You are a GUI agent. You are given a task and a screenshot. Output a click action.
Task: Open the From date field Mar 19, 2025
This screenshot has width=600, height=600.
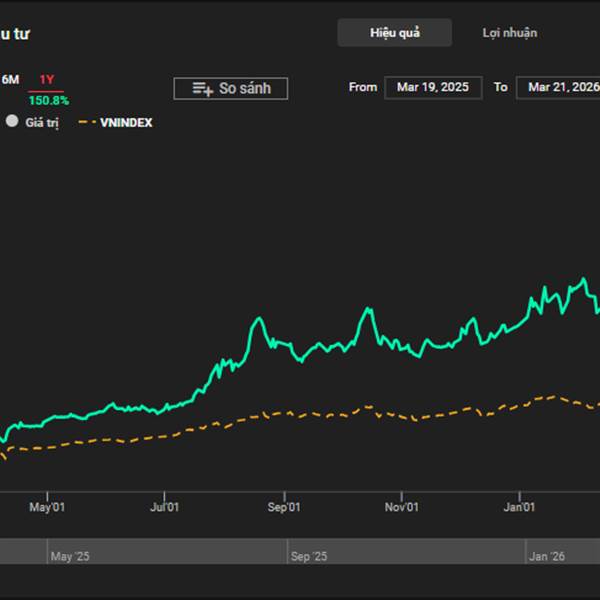432,87
